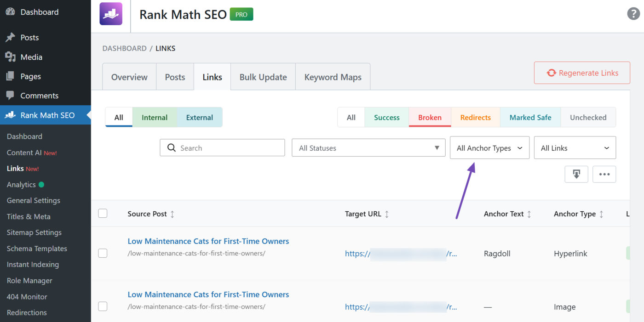
Task: Open the Pages icon in the sidebar
Action: (11, 76)
